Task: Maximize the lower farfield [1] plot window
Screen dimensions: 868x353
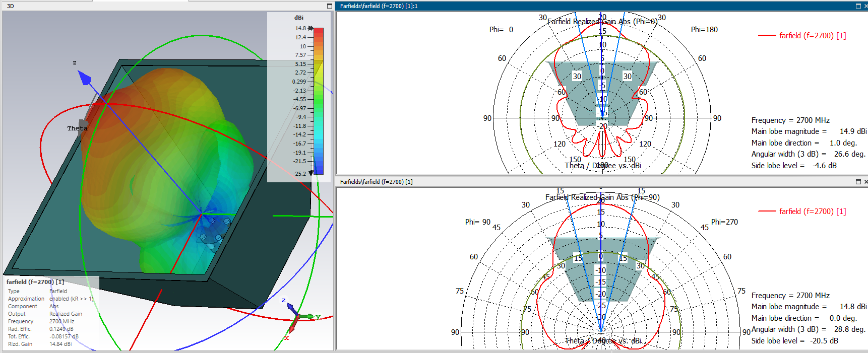Action: tap(858, 182)
